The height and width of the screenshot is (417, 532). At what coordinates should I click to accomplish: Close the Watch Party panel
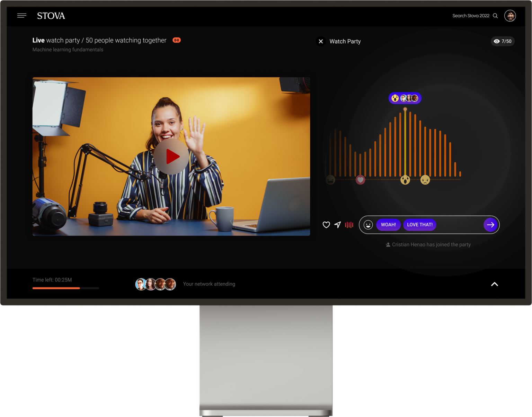[321, 41]
